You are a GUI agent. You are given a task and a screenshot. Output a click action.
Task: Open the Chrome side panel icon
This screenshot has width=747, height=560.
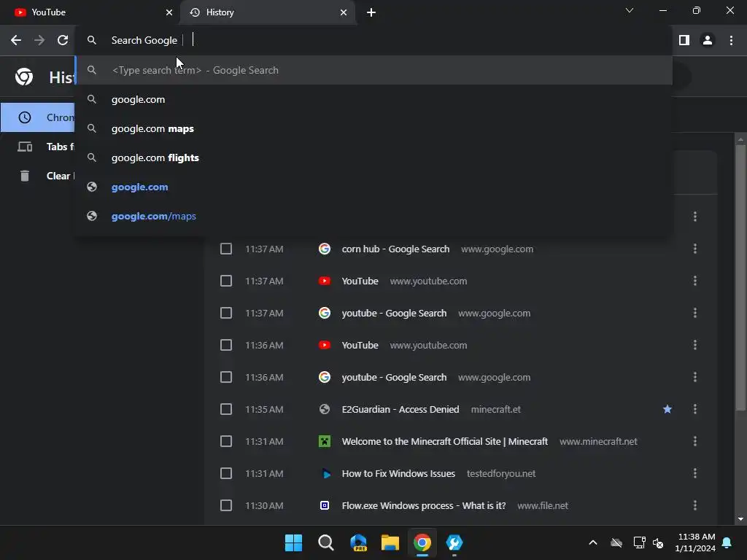(x=684, y=40)
